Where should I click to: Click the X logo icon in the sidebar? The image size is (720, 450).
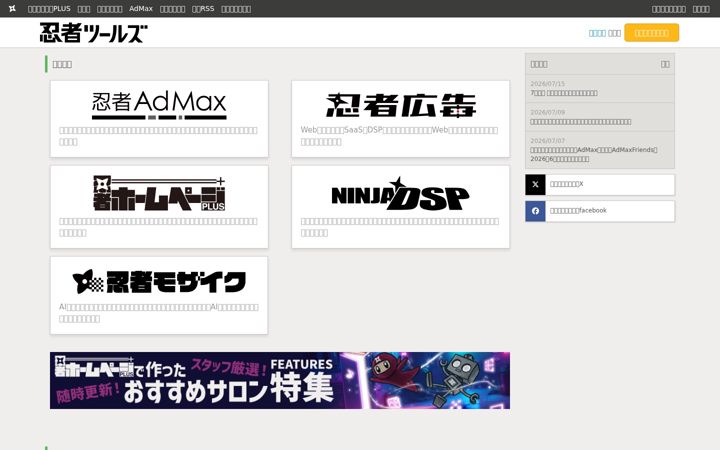click(535, 185)
